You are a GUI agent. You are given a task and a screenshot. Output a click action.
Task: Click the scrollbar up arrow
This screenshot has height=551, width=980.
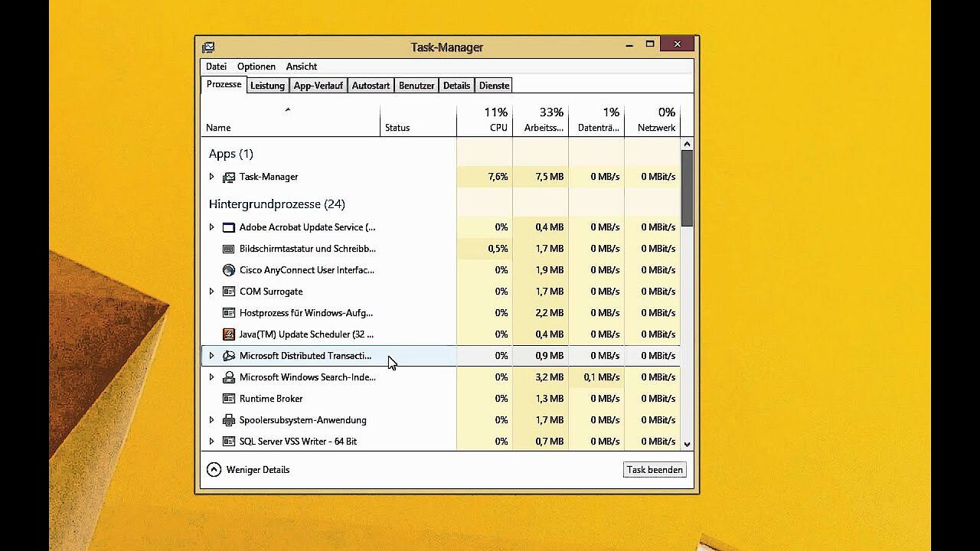click(687, 144)
